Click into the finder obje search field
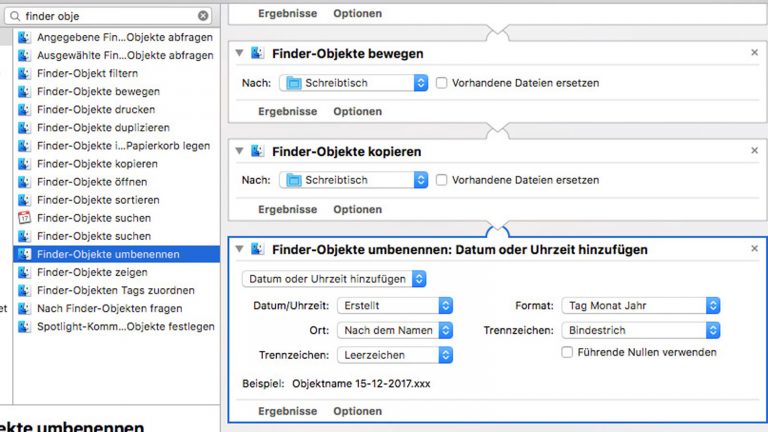The image size is (768, 432). point(108,16)
